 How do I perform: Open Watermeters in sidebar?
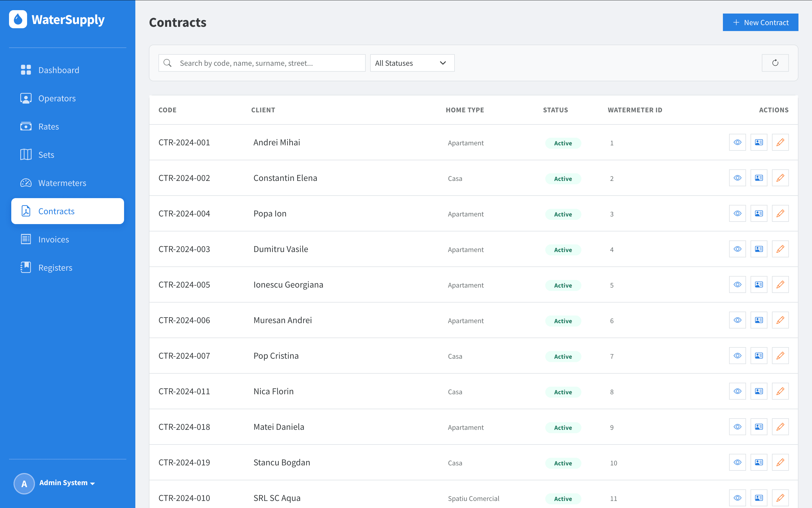(x=67, y=183)
